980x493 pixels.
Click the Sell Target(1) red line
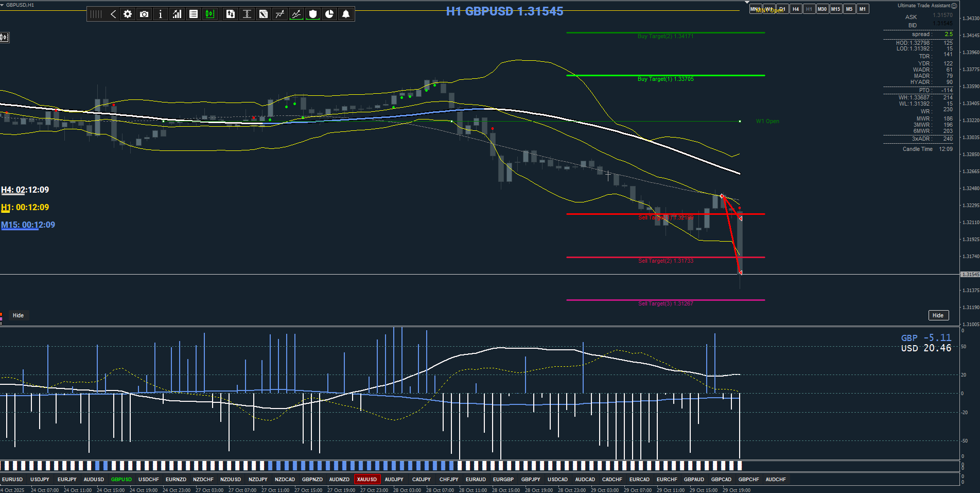tap(666, 214)
